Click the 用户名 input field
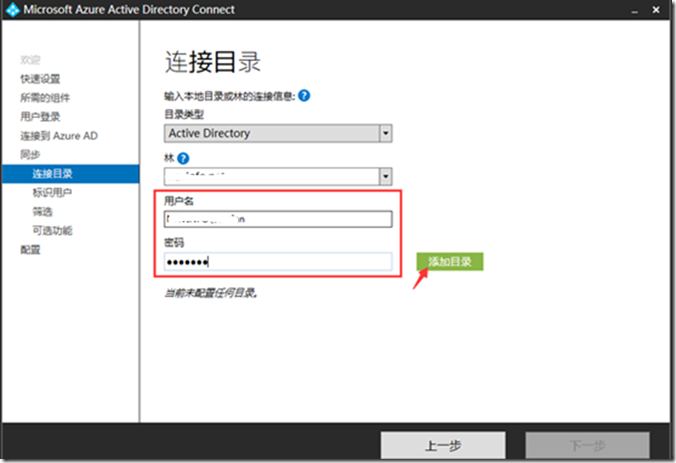The width and height of the screenshot is (676, 463). click(278, 219)
